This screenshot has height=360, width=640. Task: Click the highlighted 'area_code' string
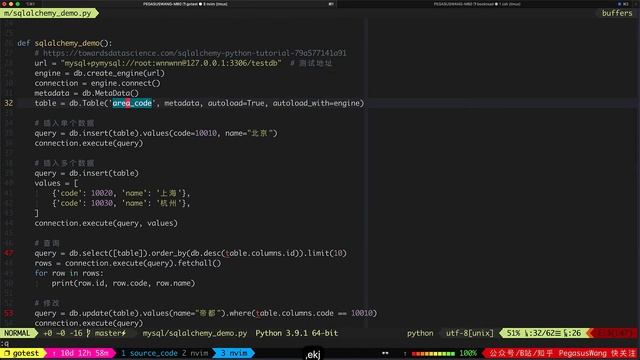(132, 103)
